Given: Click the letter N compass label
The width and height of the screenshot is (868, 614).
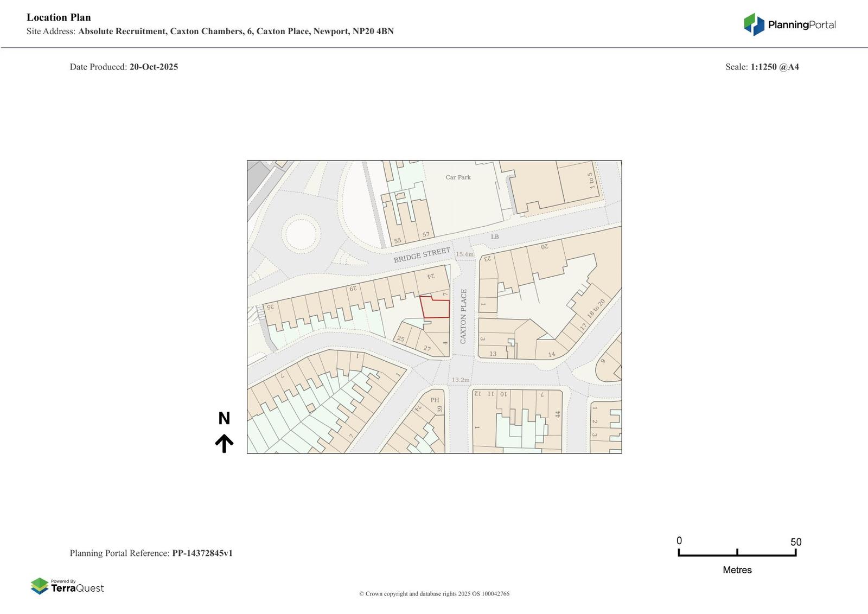Looking at the screenshot, I should tap(224, 418).
